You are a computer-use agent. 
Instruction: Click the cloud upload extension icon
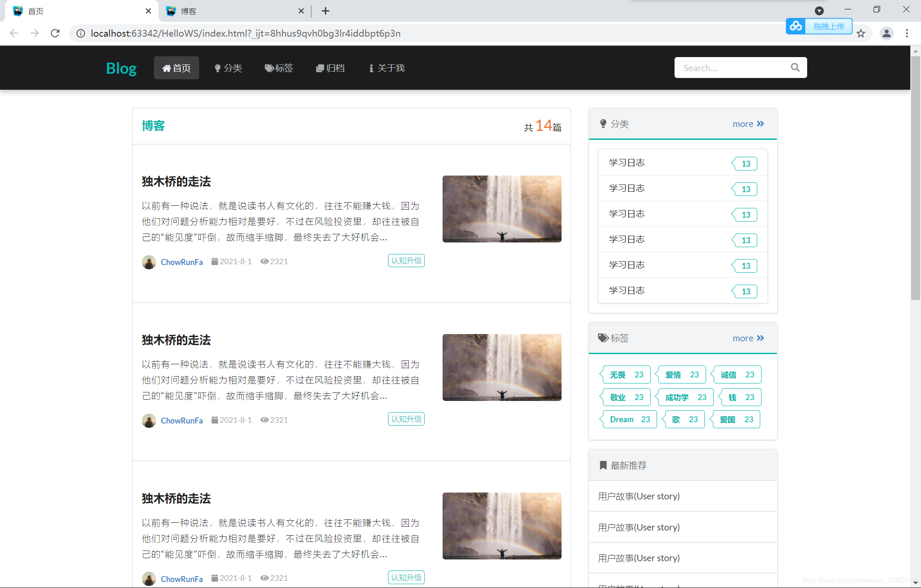click(x=796, y=26)
